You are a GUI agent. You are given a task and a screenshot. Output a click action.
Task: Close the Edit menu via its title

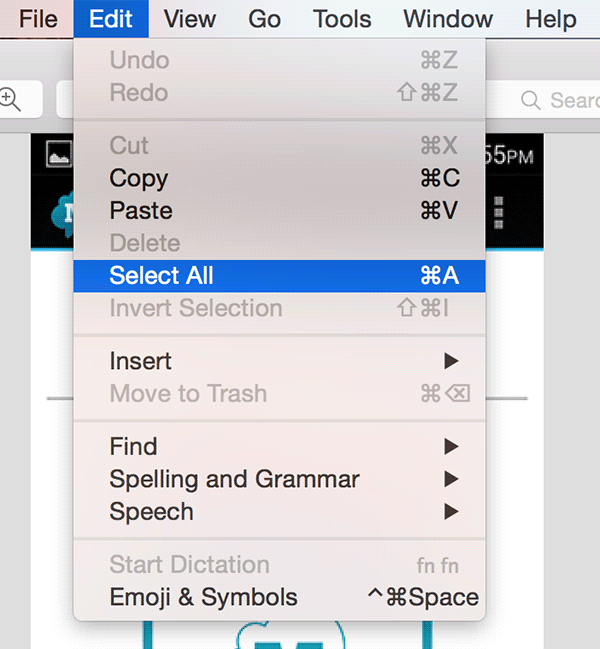pos(110,18)
